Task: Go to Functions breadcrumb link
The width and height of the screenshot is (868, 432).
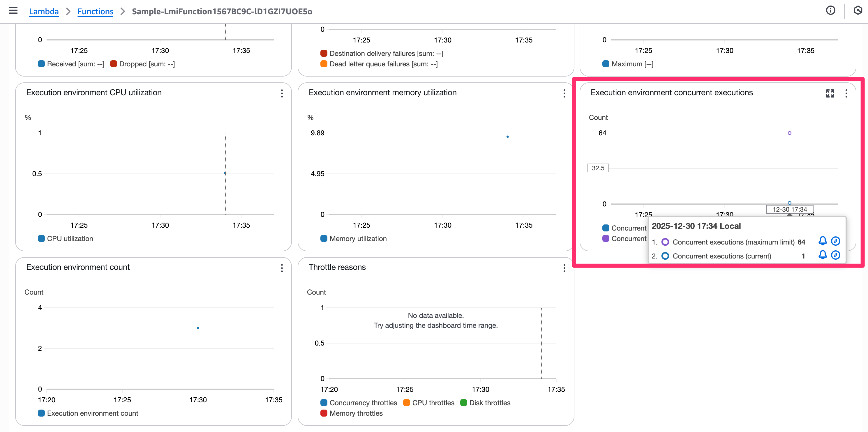Action: (95, 11)
